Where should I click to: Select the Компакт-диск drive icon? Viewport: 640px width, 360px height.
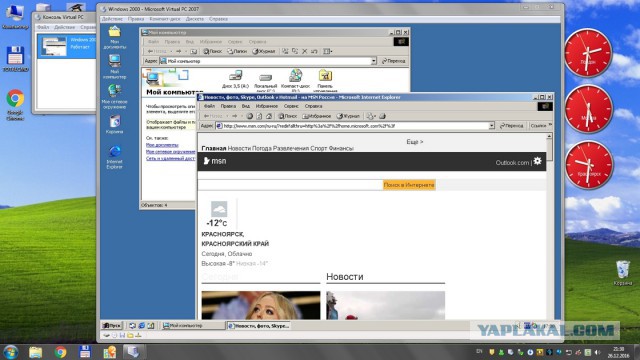[296, 80]
